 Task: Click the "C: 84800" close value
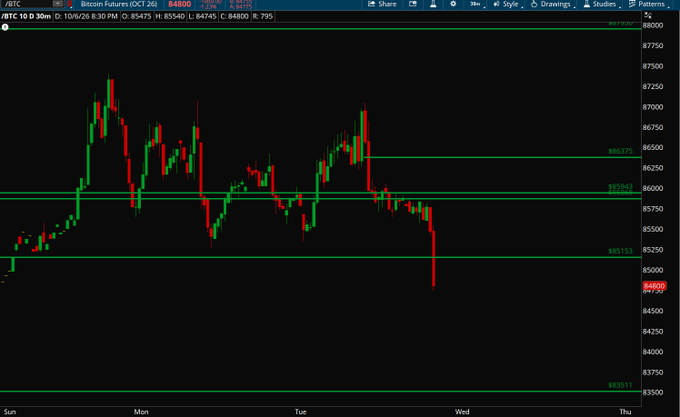tap(234, 16)
